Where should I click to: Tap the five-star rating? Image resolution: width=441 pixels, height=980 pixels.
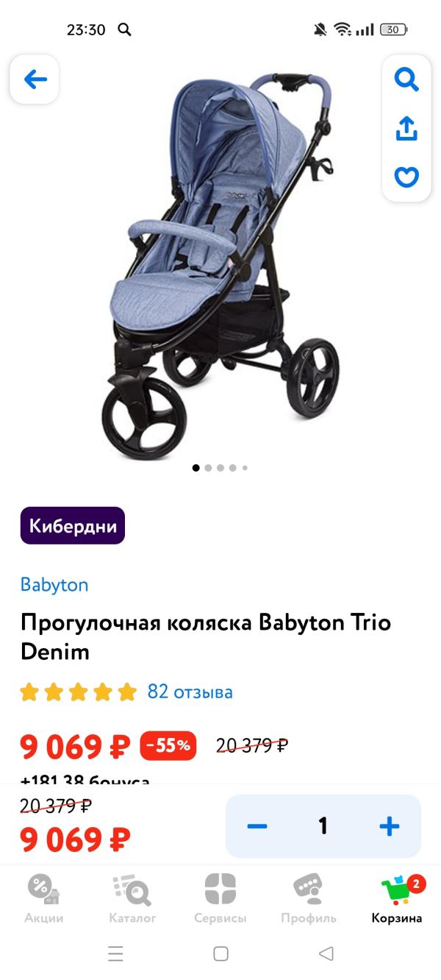tap(79, 692)
